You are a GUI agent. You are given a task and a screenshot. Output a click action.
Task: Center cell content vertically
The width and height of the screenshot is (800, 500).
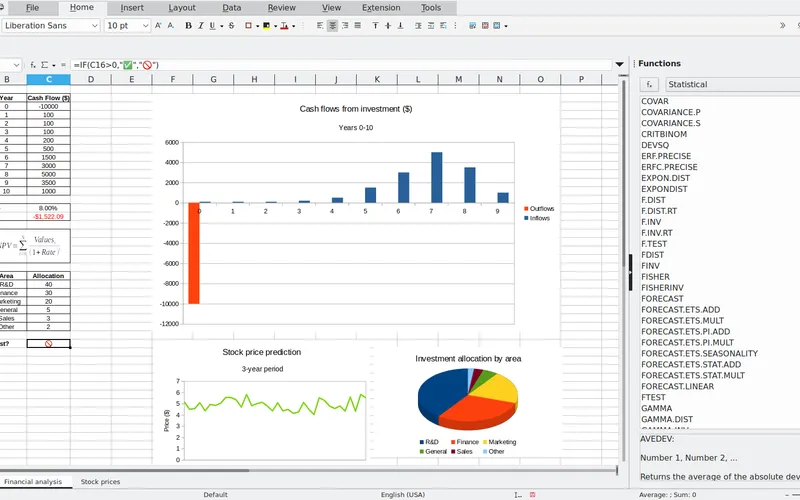pyautogui.click(x=388, y=26)
